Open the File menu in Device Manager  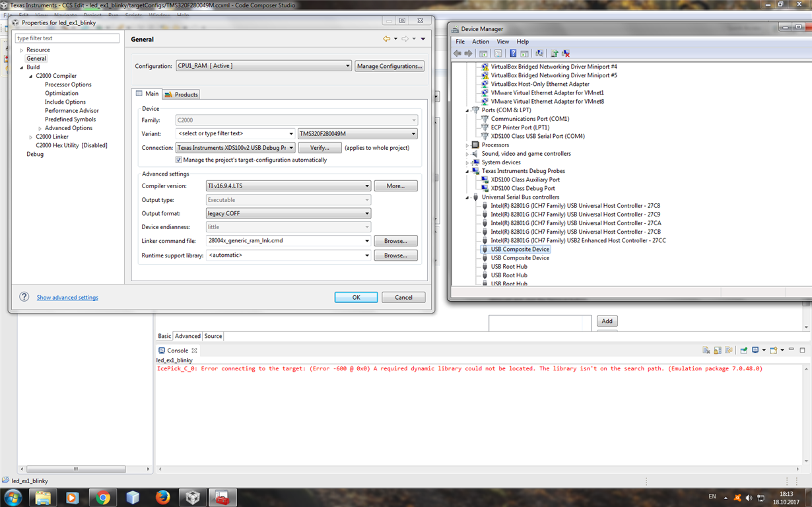coord(460,42)
